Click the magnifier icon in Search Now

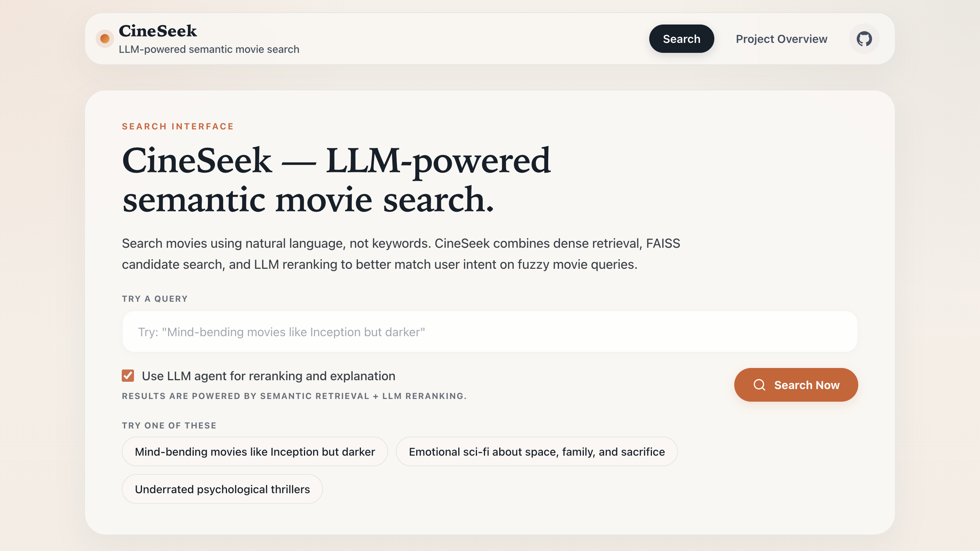(x=759, y=385)
